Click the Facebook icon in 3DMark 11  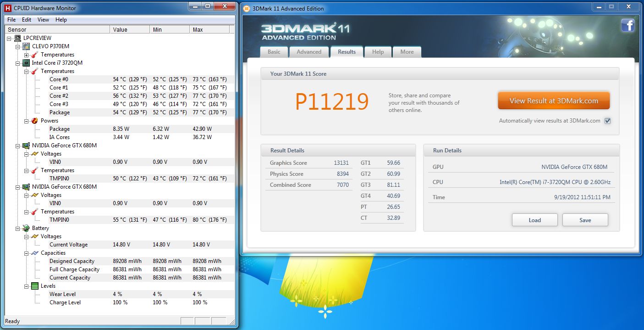click(627, 26)
